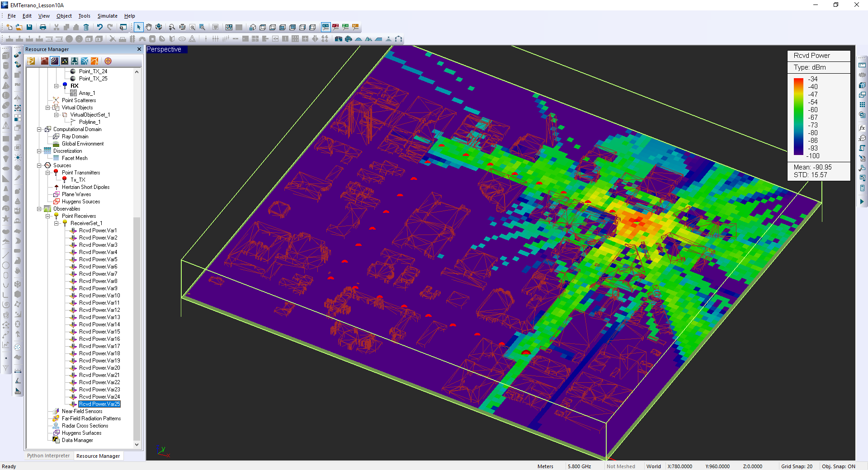This screenshot has height=470, width=868.
Task: Click the Delete trash can icon
Action: tap(86, 27)
